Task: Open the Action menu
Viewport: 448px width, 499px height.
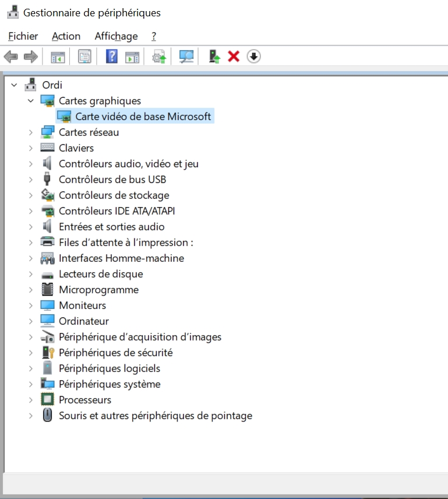Action: 66,36
